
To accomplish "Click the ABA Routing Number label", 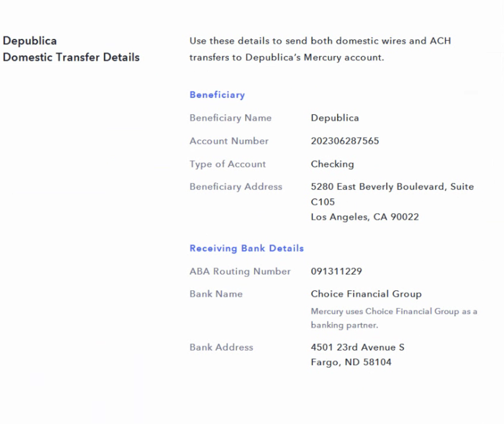I will click(x=240, y=271).
